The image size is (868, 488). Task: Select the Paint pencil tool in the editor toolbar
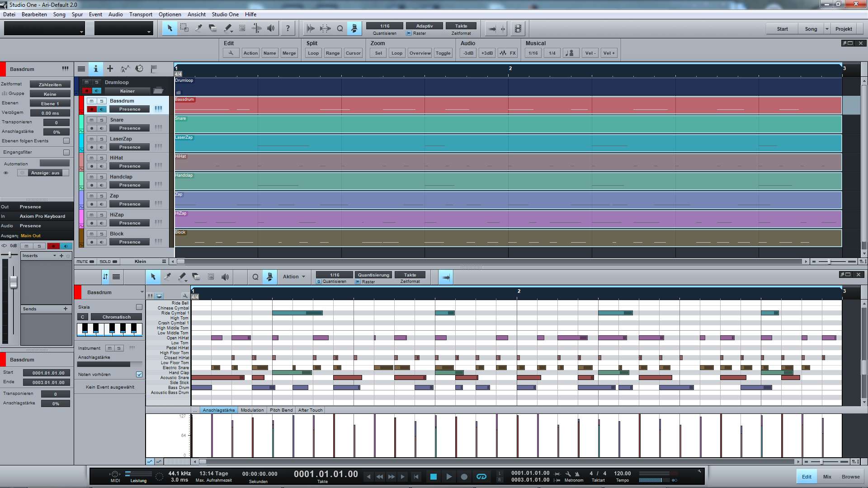coord(182,277)
